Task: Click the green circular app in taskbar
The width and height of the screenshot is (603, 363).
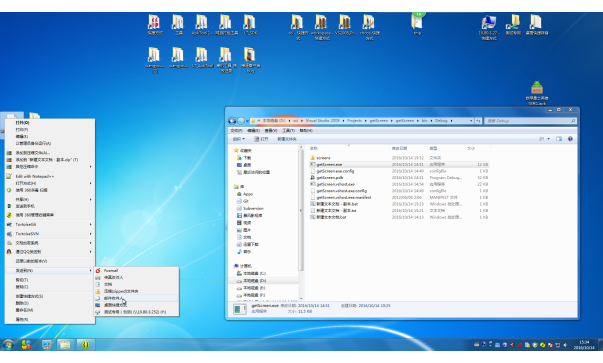Action: (85, 345)
